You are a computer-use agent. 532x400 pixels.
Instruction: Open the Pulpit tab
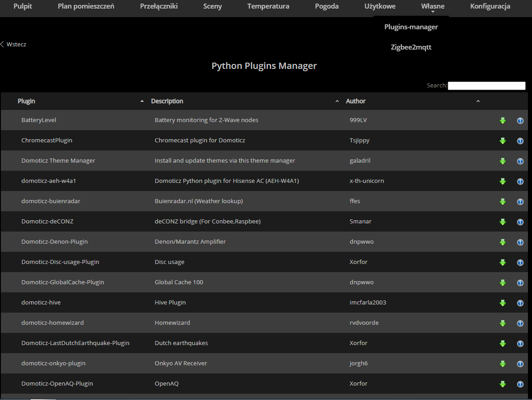(23, 6)
